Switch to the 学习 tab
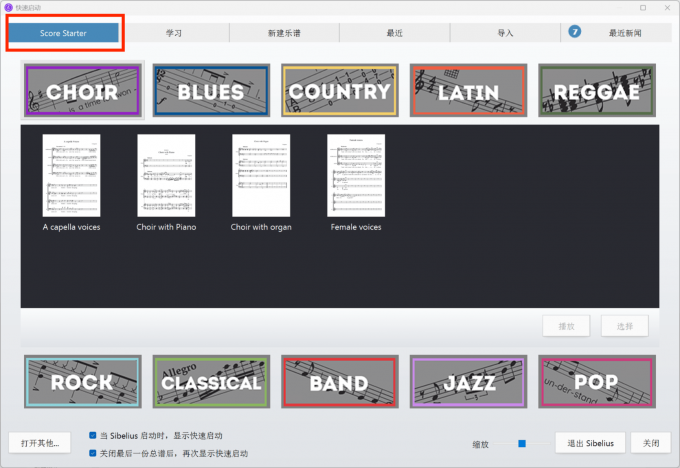Viewport: 680px width, 468px height. [174, 33]
